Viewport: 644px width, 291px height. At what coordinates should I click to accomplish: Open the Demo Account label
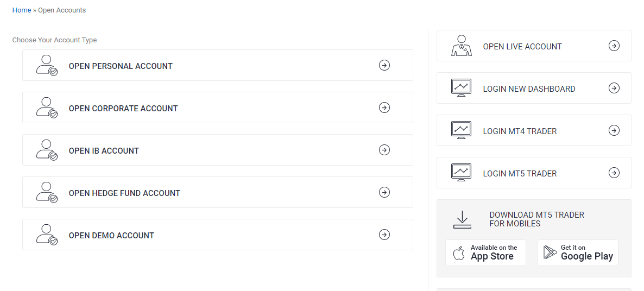111,236
